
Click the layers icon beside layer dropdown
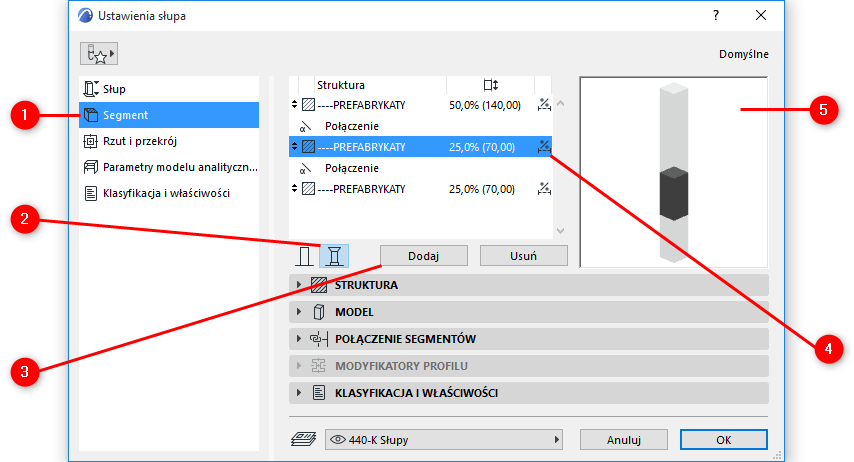coord(303,439)
